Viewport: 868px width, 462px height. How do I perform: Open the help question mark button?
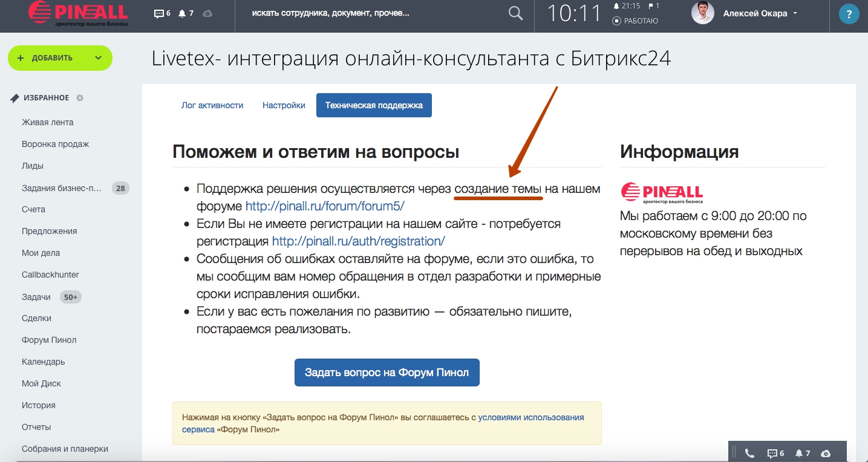[849, 14]
